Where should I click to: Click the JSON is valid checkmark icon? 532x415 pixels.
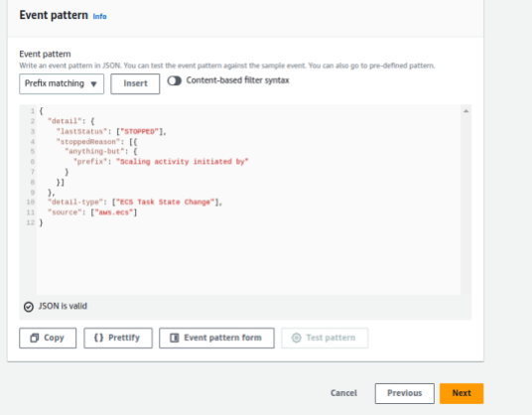click(x=29, y=307)
